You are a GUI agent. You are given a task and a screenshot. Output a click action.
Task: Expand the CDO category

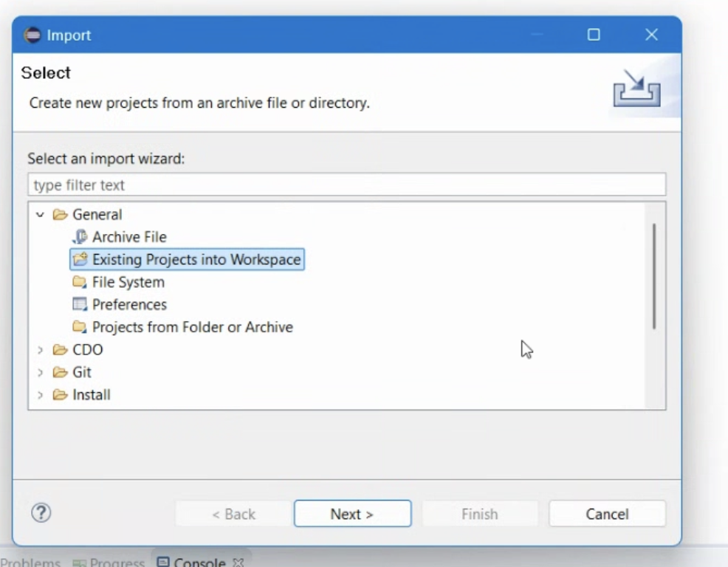pyautogui.click(x=40, y=350)
